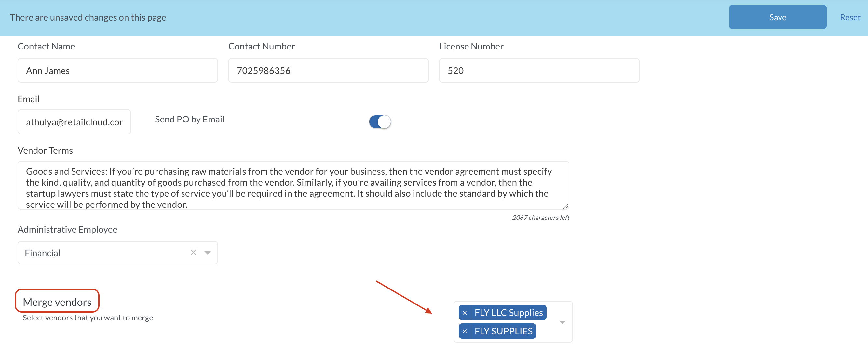Screen dimensions: 868x353
Task: Click the Save button
Action: (x=777, y=17)
